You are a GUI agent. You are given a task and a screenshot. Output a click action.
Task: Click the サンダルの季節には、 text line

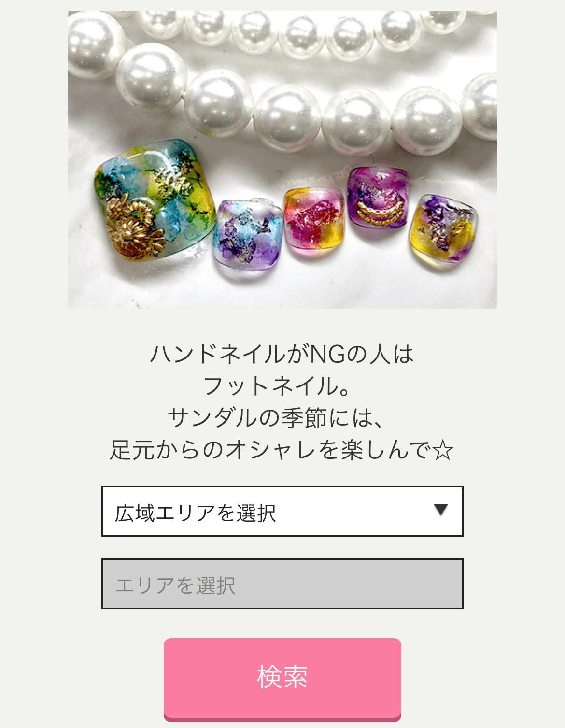(x=277, y=418)
